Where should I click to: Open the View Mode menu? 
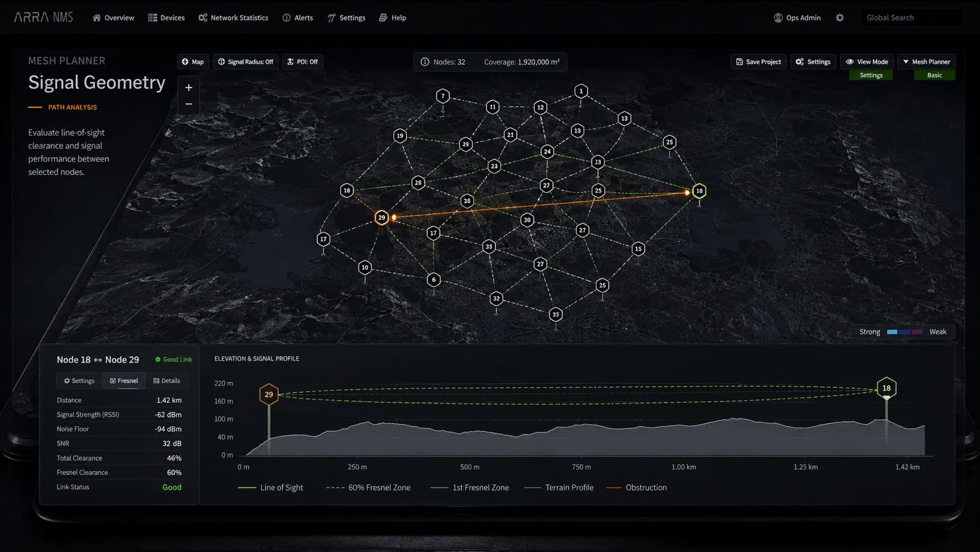pos(867,62)
